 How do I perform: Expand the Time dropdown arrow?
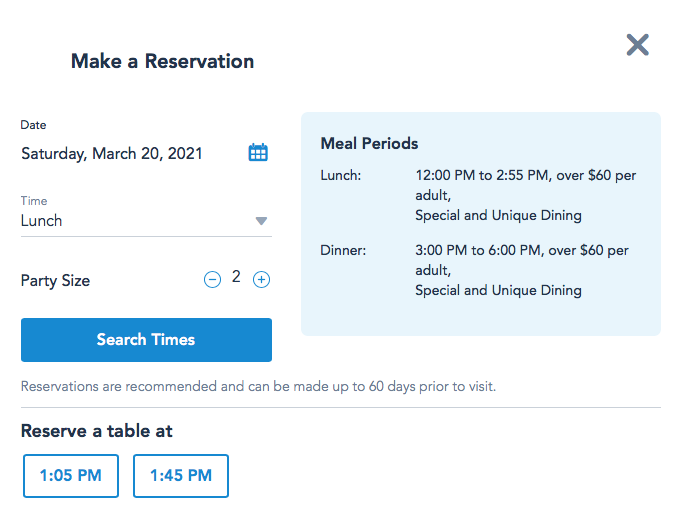click(261, 221)
